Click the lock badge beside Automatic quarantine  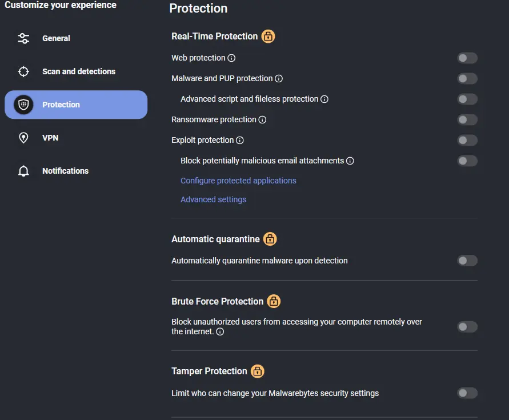[x=270, y=239]
